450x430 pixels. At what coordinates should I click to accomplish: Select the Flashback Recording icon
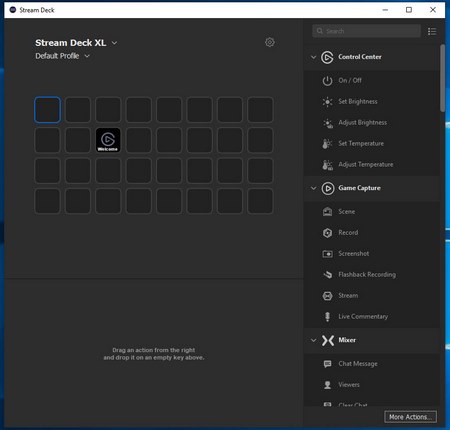[327, 275]
